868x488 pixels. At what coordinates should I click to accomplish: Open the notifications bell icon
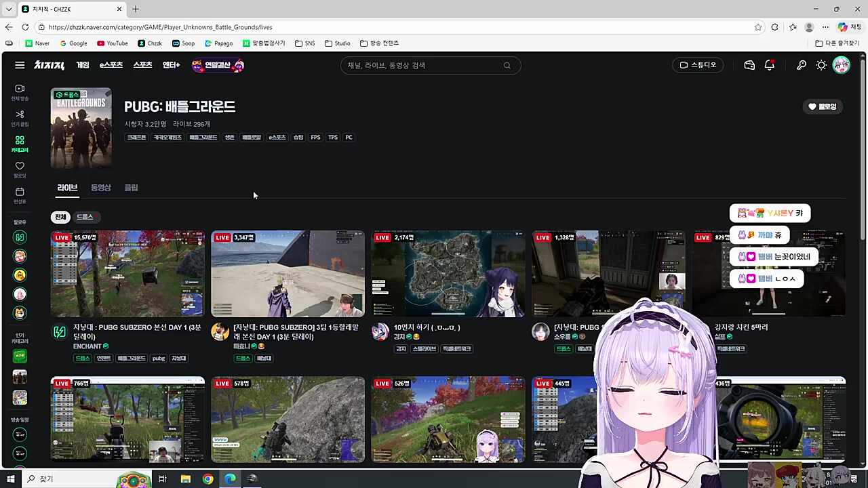[x=770, y=65]
